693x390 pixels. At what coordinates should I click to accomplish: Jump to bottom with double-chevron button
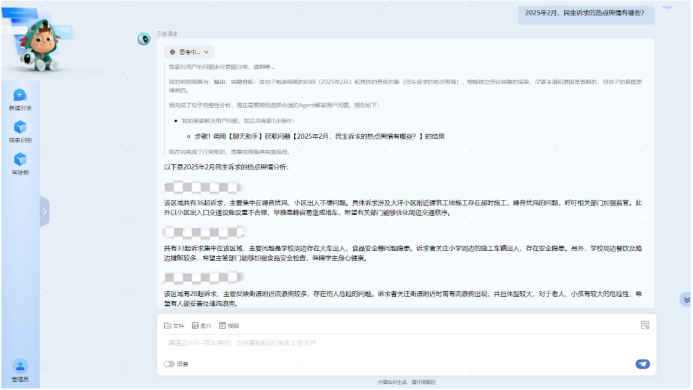[x=686, y=300]
